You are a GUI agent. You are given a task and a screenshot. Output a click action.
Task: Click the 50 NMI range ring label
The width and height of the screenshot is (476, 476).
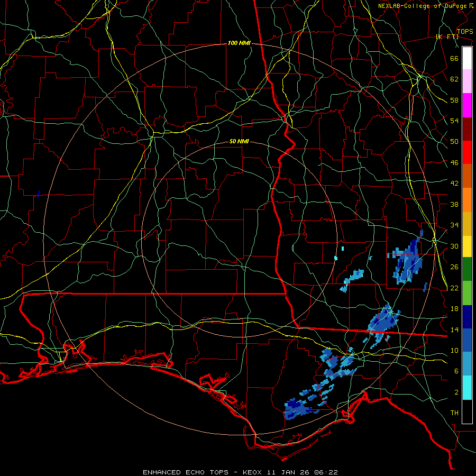click(x=239, y=141)
